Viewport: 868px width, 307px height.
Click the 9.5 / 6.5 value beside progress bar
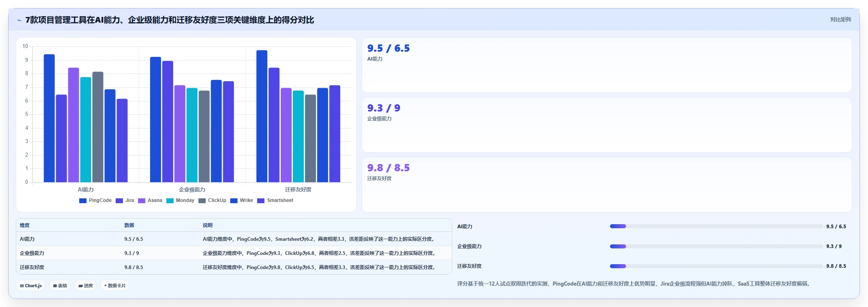[x=836, y=227]
